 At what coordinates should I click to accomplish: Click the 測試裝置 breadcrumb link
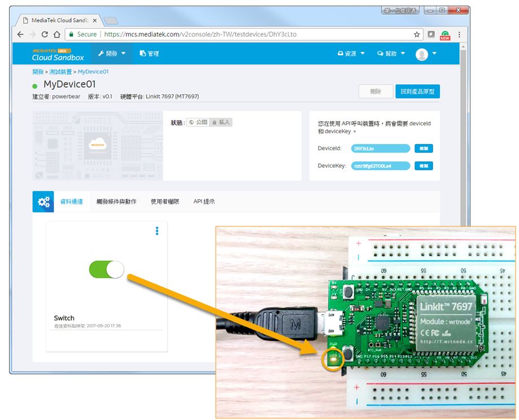[60, 72]
